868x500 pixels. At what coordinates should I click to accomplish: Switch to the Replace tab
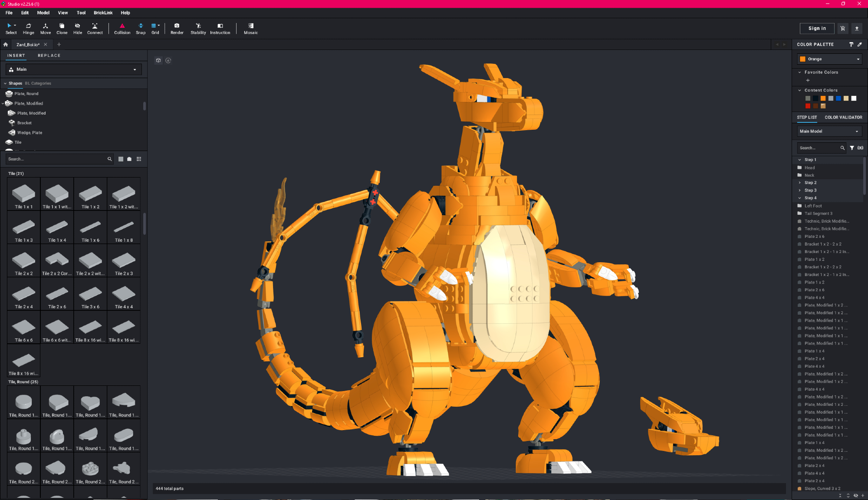click(x=49, y=56)
